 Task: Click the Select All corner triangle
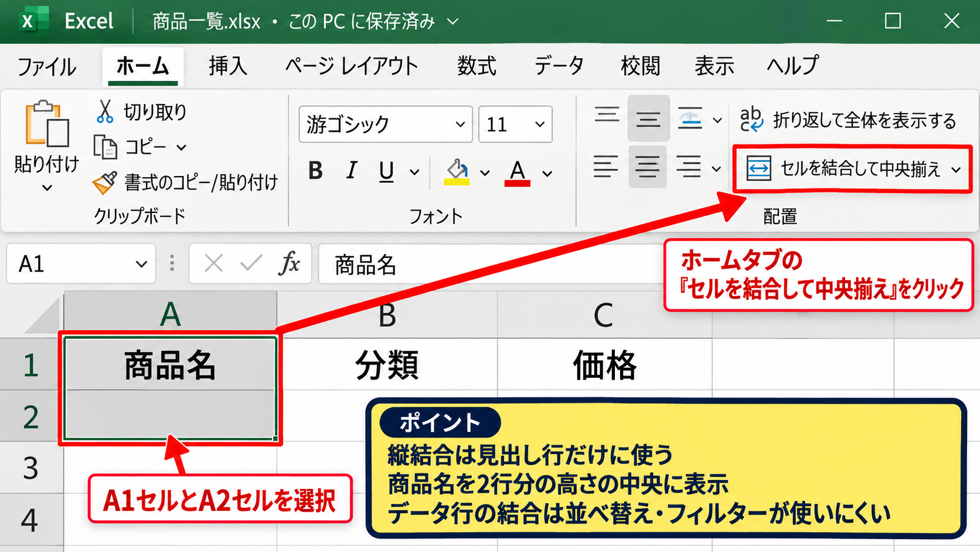[x=41, y=316]
